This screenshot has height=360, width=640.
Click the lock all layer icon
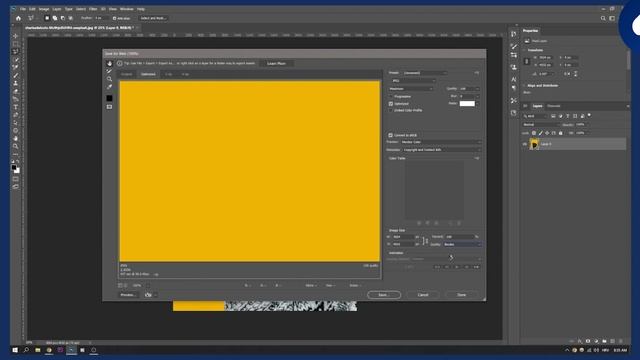tap(560, 133)
